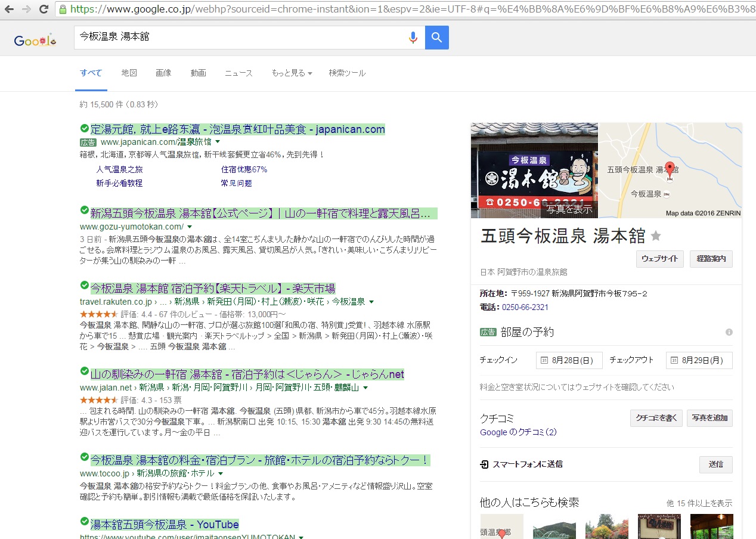756x539 pixels.
Task: Click the クチコミを書く button
Action: (656, 418)
